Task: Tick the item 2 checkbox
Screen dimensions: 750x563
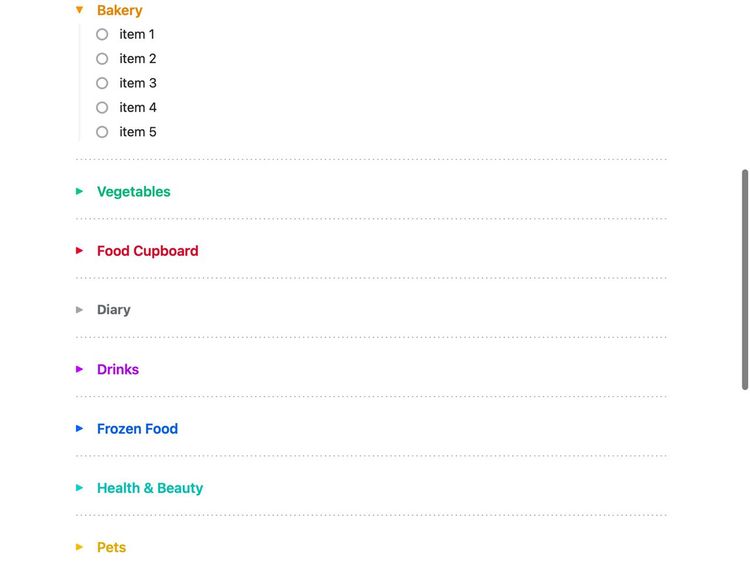Action: [x=102, y=59]
